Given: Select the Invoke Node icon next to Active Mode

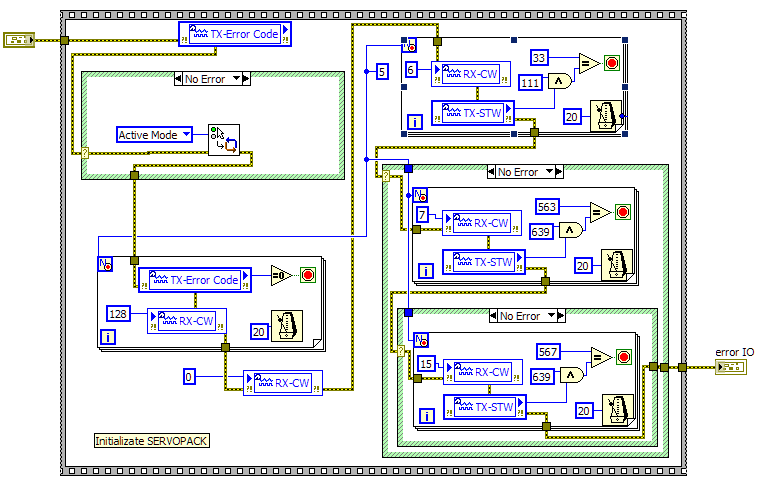Looking at the screenshot, I should [x=224, y=140].
